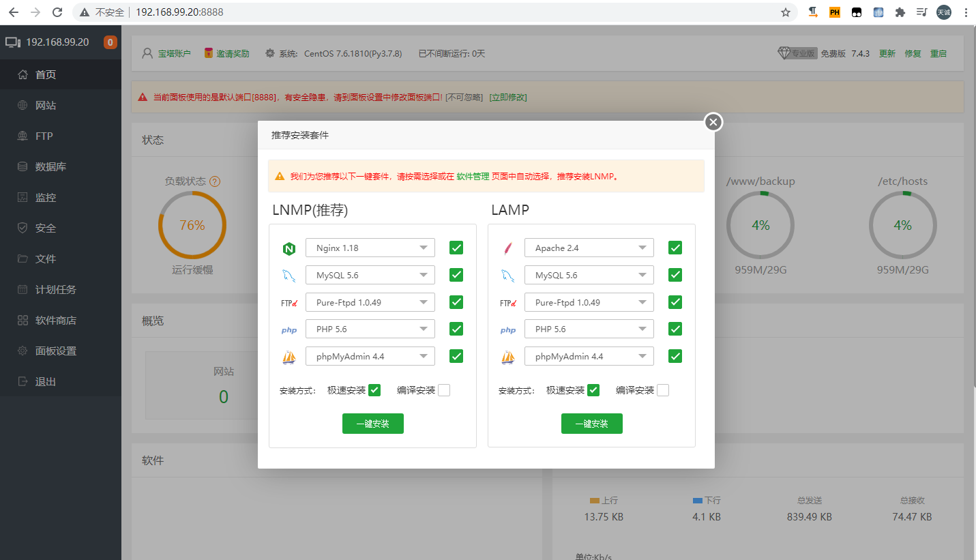Go to 面板设置 in the sidebar
This screenshot has width=976, height=560.
pos(55,351)
